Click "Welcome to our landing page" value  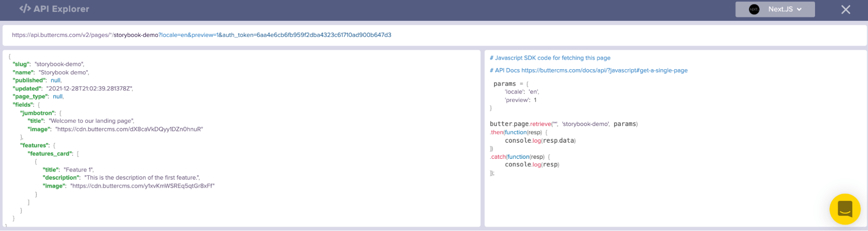pyautogui.click(x=91, y=121)
